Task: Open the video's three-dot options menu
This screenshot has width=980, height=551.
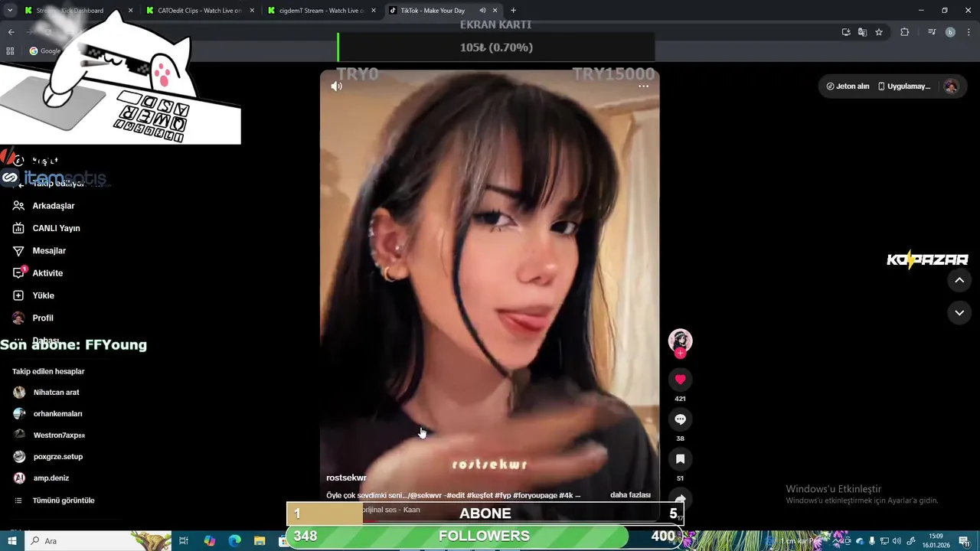Action: [x=643, y=86]
